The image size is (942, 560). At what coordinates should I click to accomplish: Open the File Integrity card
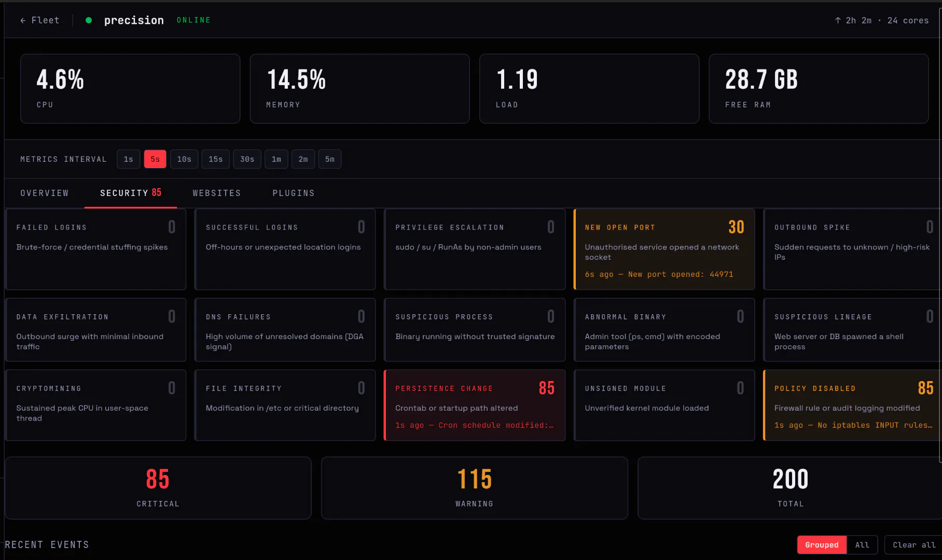[285, 405]
